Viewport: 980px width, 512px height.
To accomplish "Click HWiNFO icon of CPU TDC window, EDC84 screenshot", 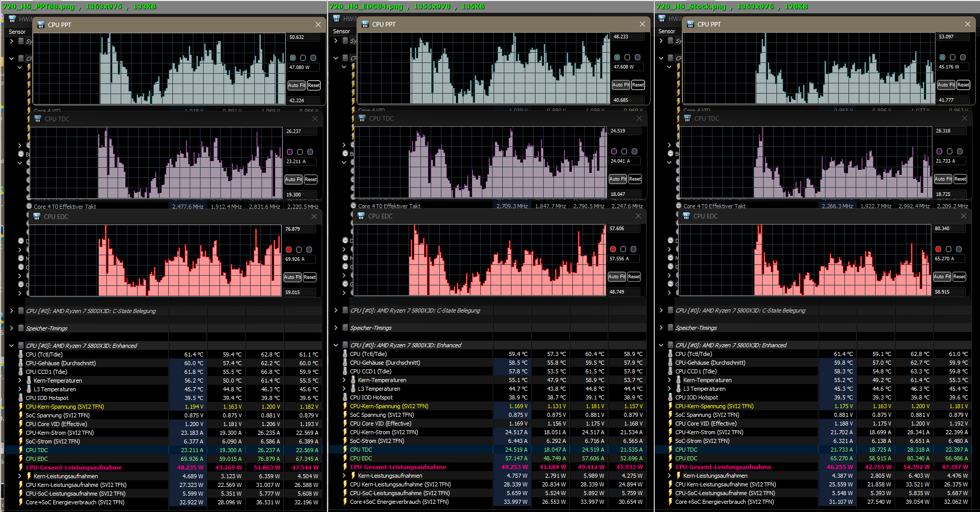I will coord(362,118).
